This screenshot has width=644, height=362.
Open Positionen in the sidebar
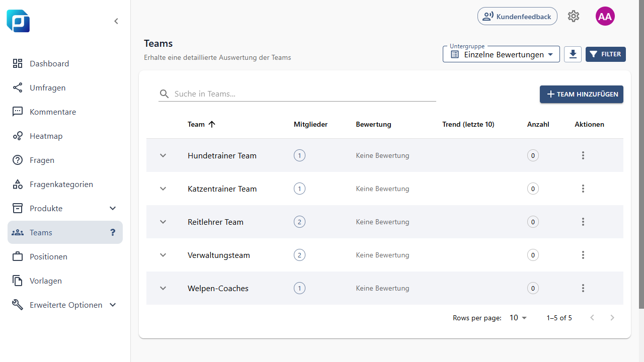coord(65,256)
